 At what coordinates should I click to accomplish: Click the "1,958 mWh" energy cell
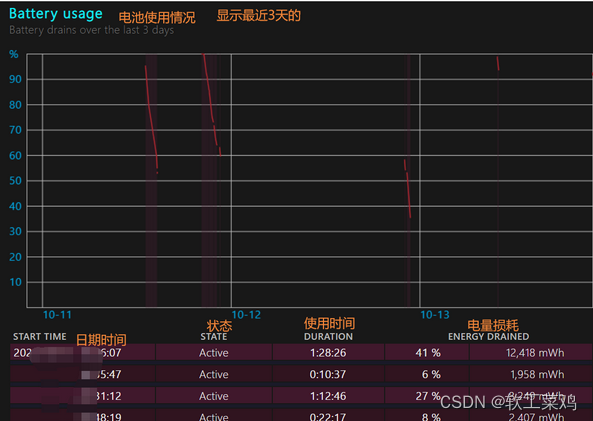click(531, 374)
